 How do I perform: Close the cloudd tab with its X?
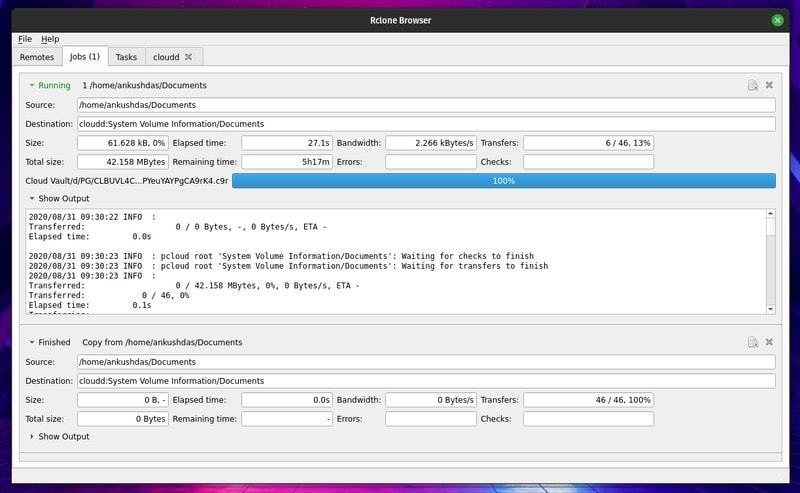pos(188,57)
